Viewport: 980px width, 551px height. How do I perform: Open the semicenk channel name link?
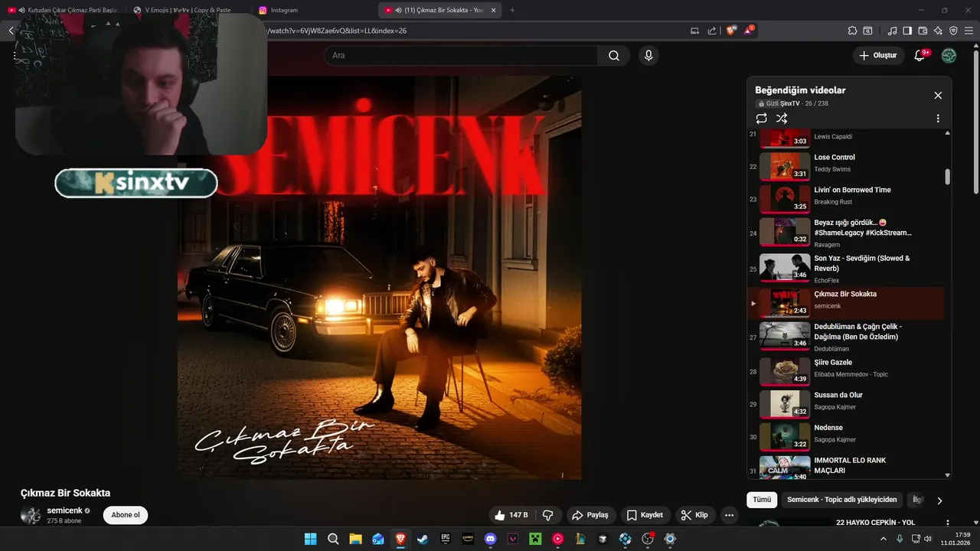[x=64, y=510]
